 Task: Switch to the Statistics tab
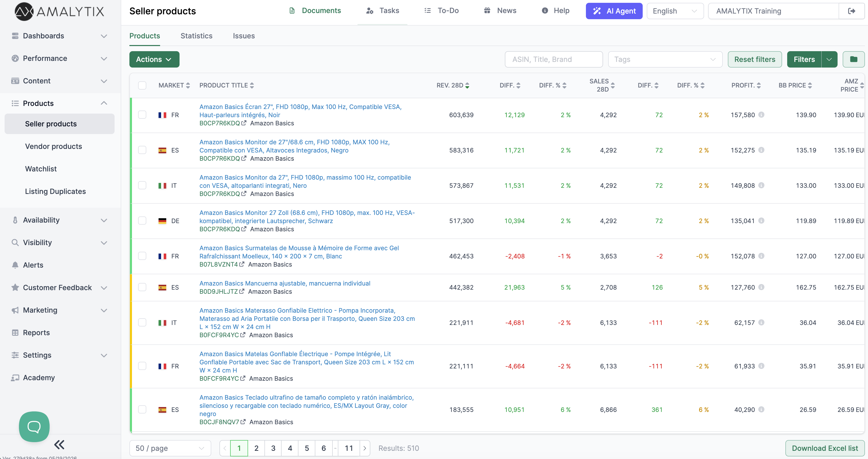pos(196,36)
